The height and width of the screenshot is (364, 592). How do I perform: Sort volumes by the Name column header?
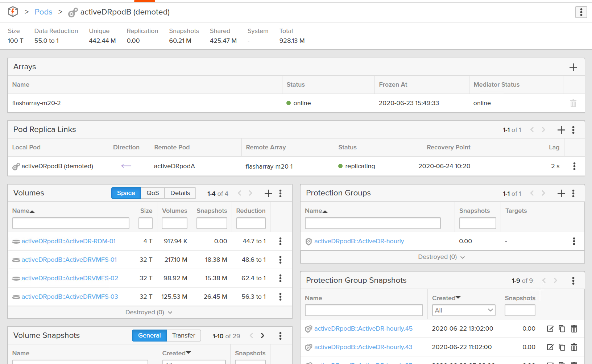23,211
